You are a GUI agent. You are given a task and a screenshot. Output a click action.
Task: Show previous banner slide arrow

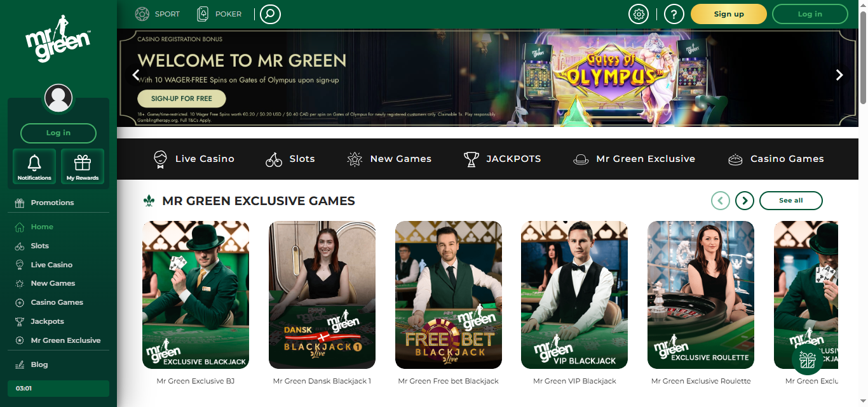click(x=135, y=75)
